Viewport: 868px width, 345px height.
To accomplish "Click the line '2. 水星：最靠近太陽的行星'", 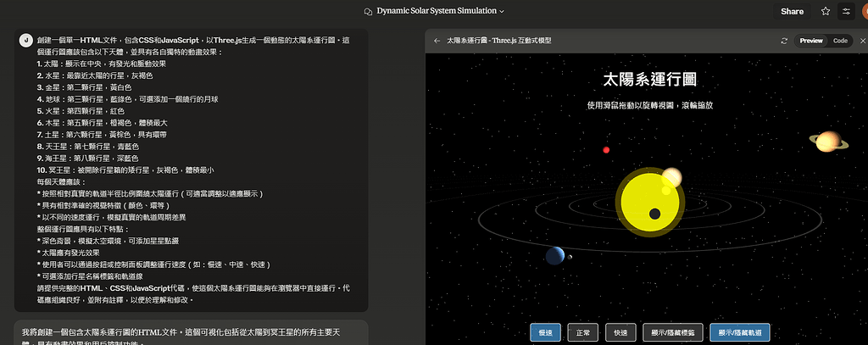I will click(95, 75).
